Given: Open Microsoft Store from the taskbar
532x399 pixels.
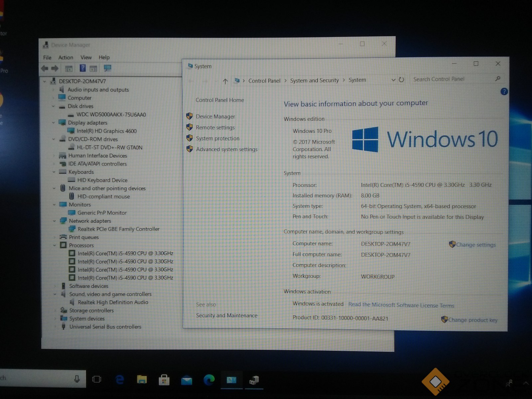Looking at the screenshot, I should tap(164, 380).
